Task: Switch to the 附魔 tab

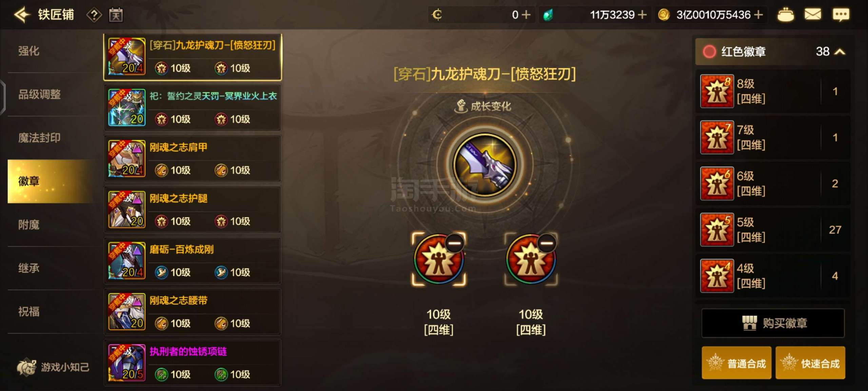Action: (29, 225)
